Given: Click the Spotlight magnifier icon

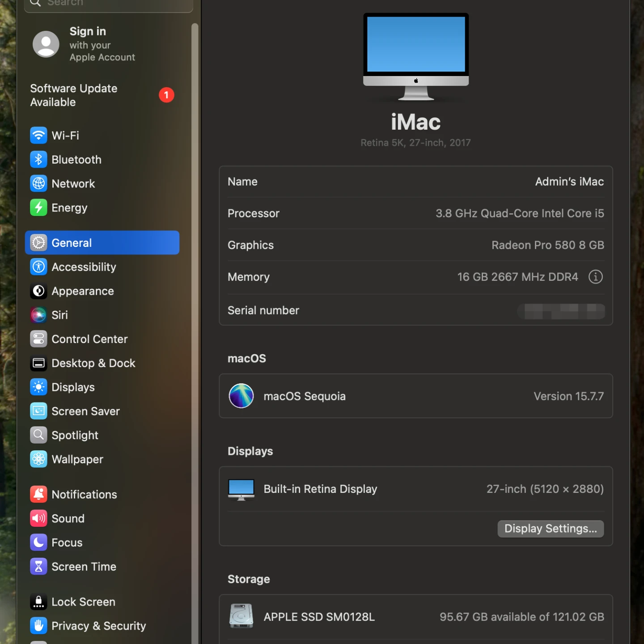Looking at the screenshot, I should (38, 435).
